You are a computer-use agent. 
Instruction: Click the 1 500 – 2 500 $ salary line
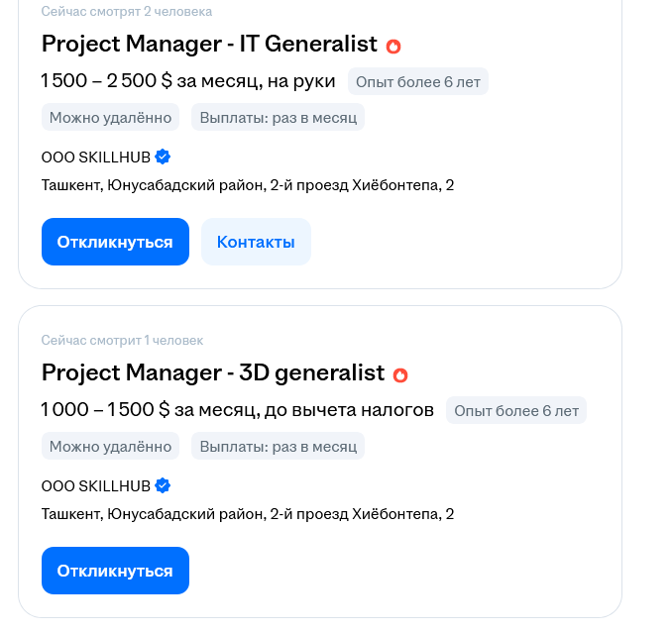pos(187,80)
